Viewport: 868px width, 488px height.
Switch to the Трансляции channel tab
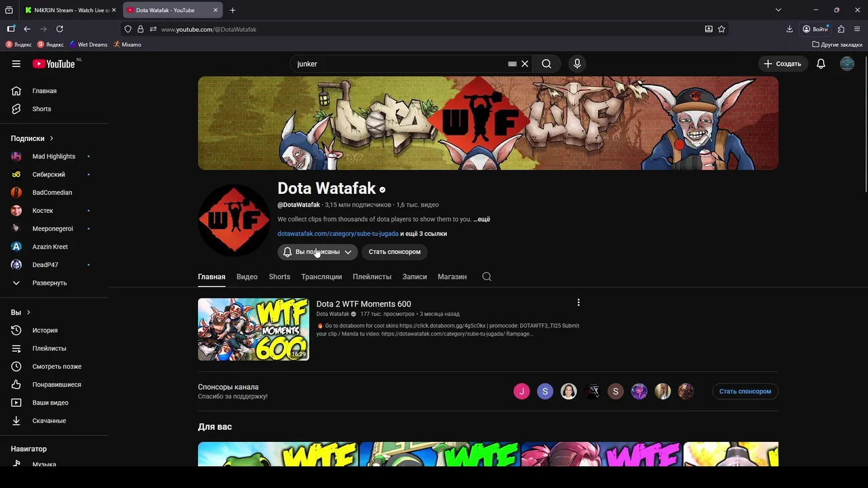pyautogui.click(x=321, y=277)
